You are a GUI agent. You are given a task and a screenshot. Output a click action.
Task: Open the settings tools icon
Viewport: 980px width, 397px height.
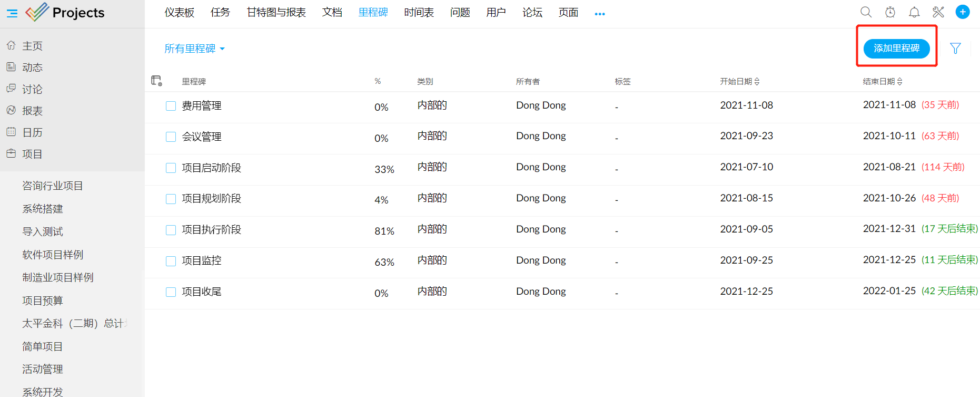[x=938, y=12]
